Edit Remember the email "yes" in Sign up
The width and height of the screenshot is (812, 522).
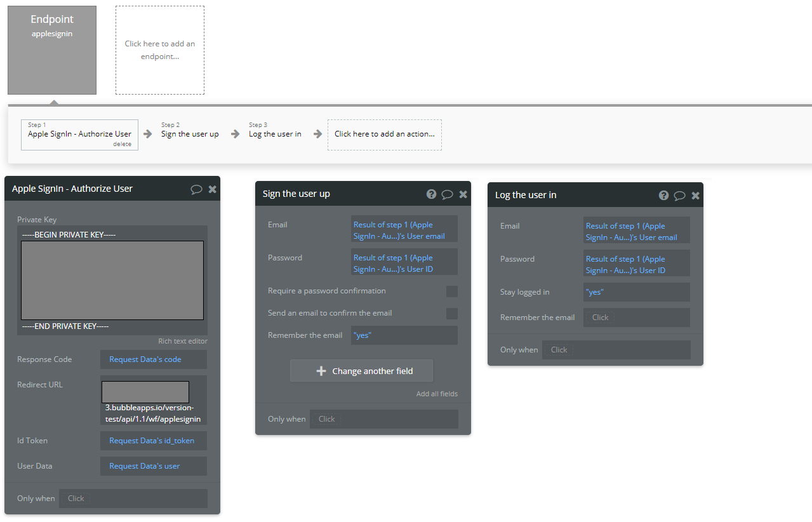[404, 335]
